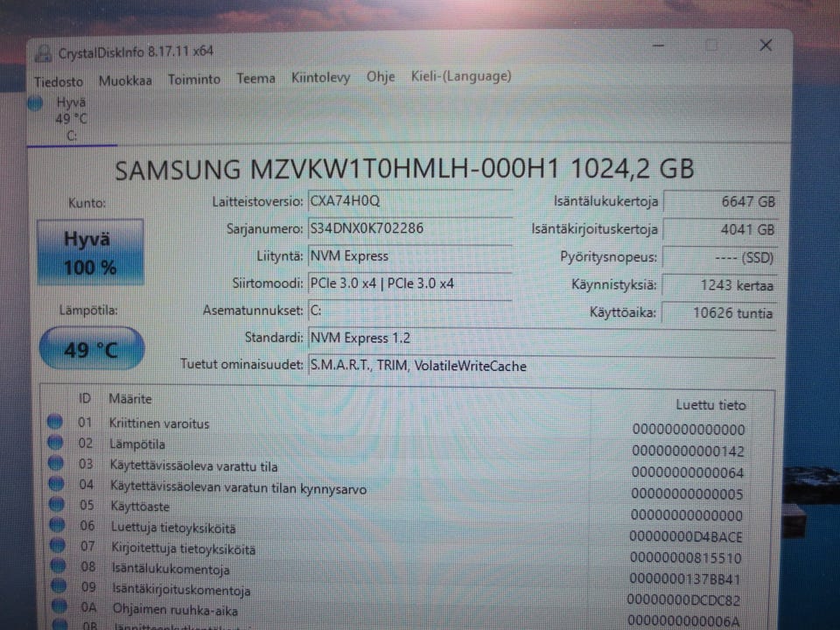The image size is (840, 630).
Task: Click status dot for 01 Kriittinen varoitus
Action: [x=54, y=422]
